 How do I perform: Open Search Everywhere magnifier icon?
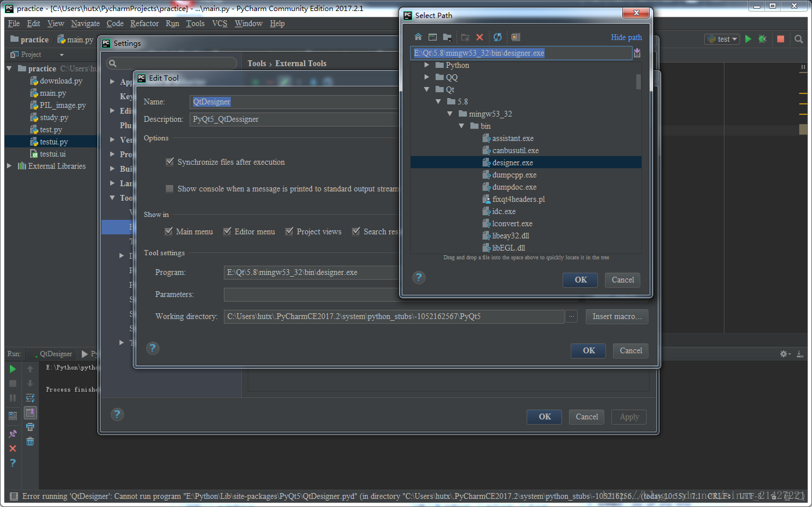[x=799, y=39]
